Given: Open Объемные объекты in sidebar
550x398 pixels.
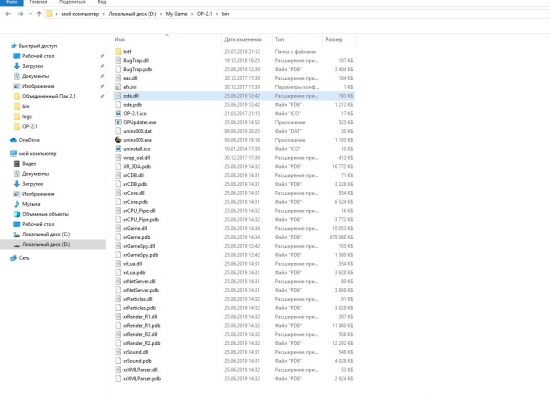Looking at the screenshot, I should pyautogui.click(x=45, y=214).
